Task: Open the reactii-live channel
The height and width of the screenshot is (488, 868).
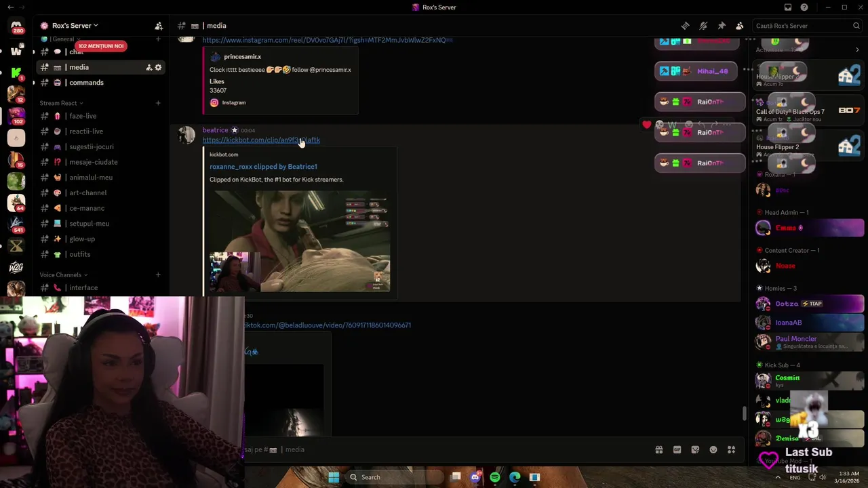Action: 86,131
